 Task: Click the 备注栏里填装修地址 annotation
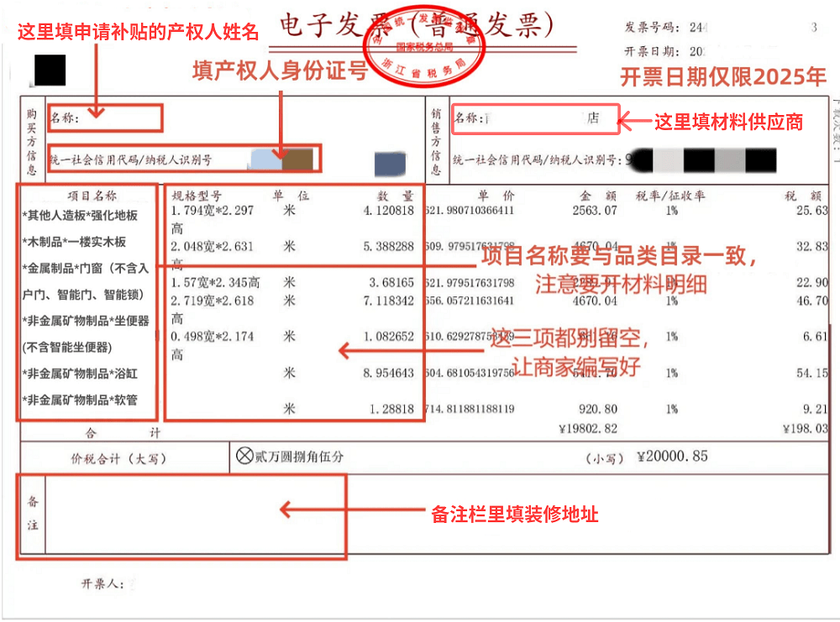(514, 514)
